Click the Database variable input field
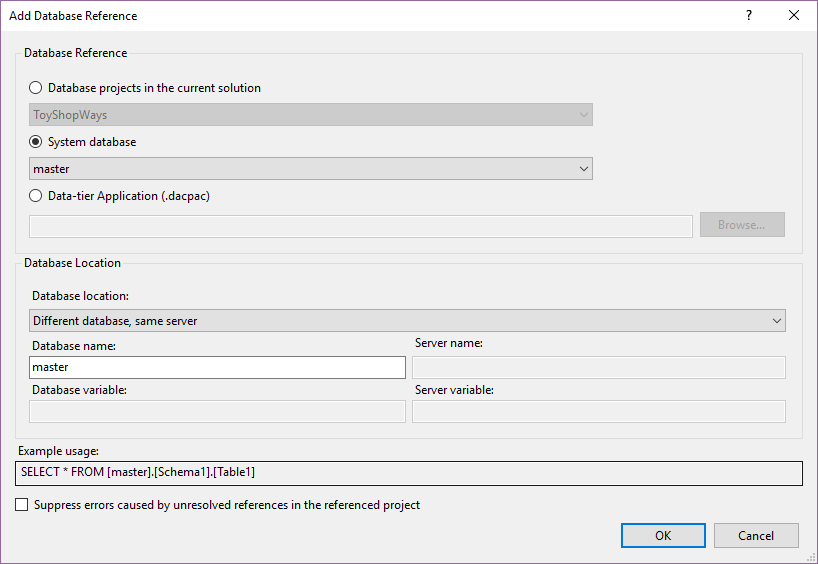The width and height of the screenshot is (818, 564). 217,411
